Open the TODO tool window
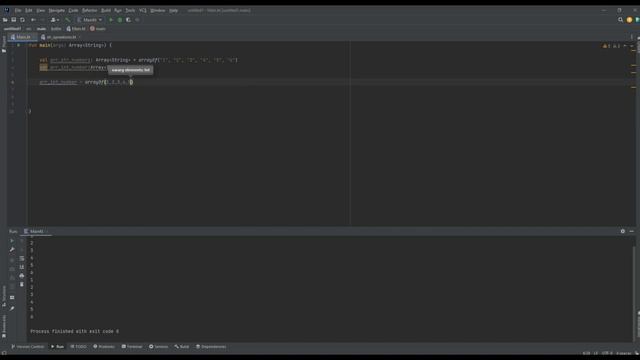 (78, 347)
